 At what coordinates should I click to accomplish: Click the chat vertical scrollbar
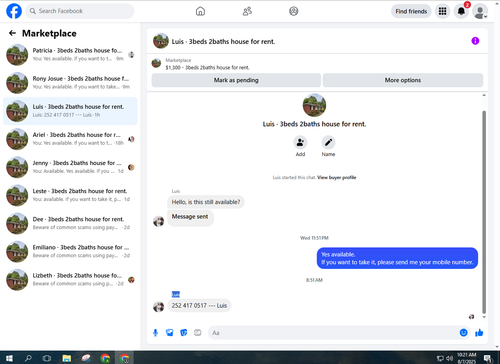click(x=484, y=212)
